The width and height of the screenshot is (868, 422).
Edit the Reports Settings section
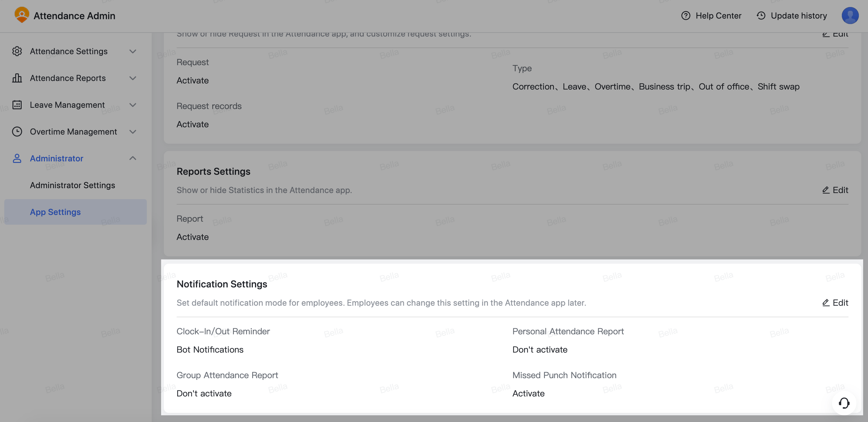tap(835, 190)
